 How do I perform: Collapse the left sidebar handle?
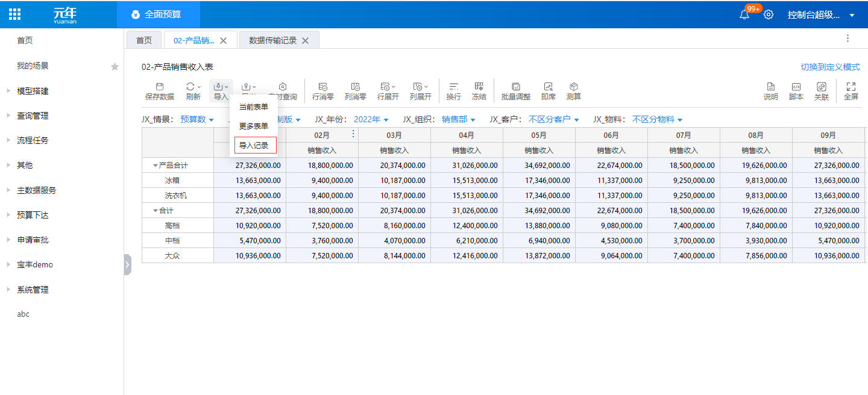coord(127,264)
